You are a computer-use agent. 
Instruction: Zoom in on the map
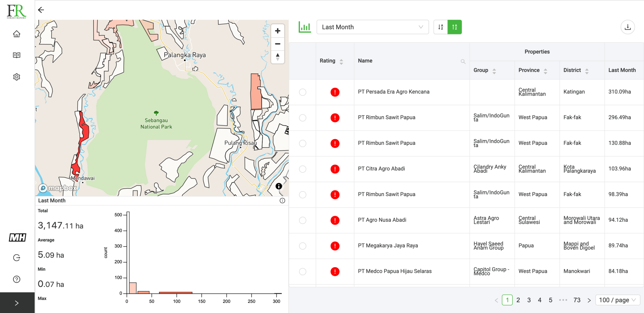tap(277, 31)
